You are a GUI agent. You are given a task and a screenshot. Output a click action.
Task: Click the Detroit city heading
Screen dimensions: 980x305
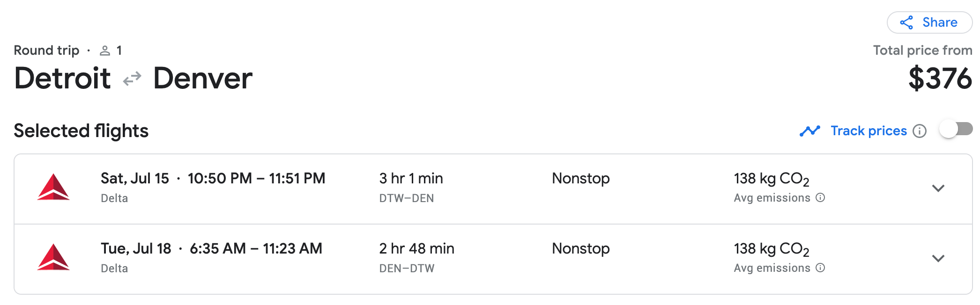62,78
